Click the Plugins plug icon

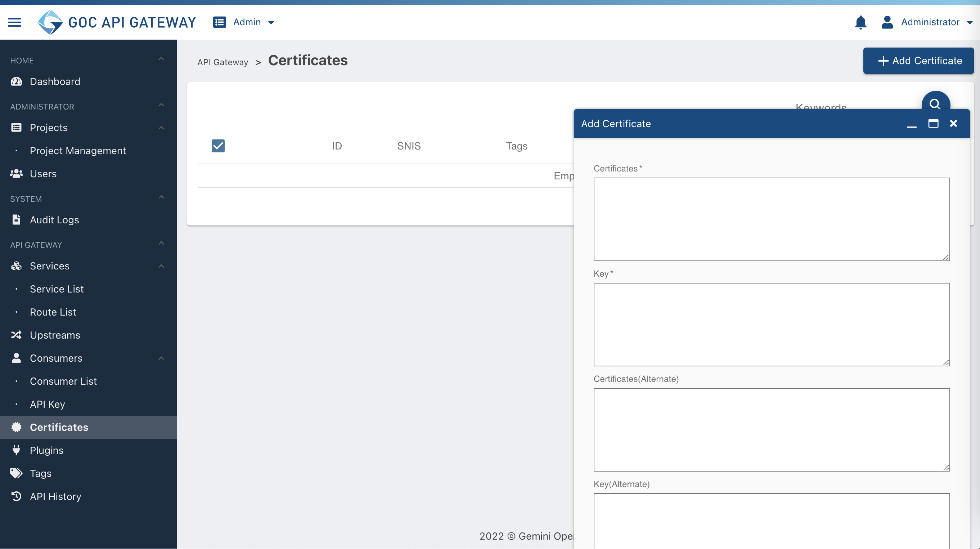click(x=16, y=450)
